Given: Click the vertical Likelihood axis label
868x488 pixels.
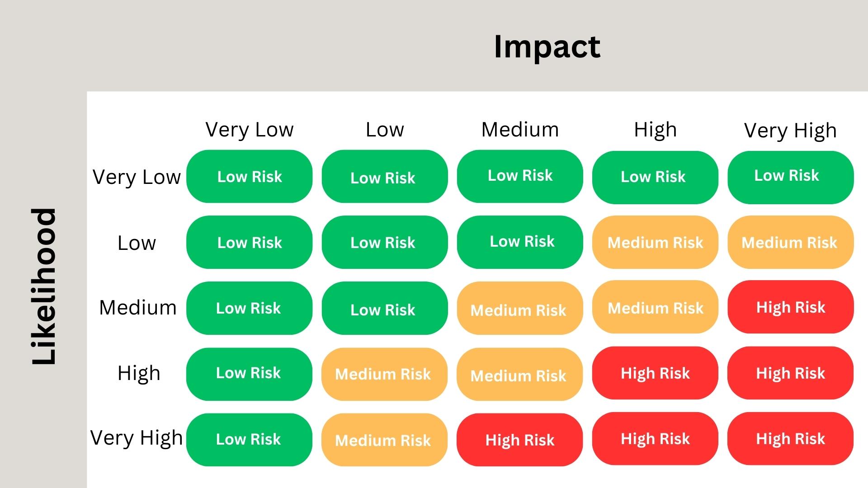Looking at the screenshot, I should tap(44, 286).
